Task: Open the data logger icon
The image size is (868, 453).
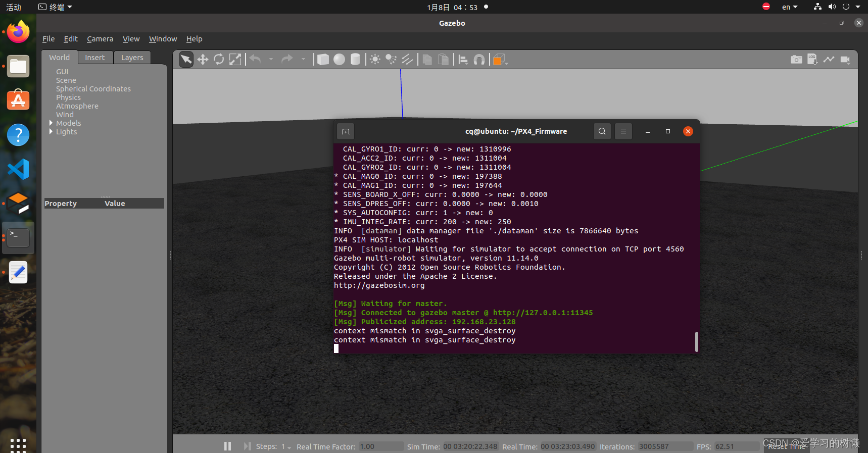Action: click(812, 60)
